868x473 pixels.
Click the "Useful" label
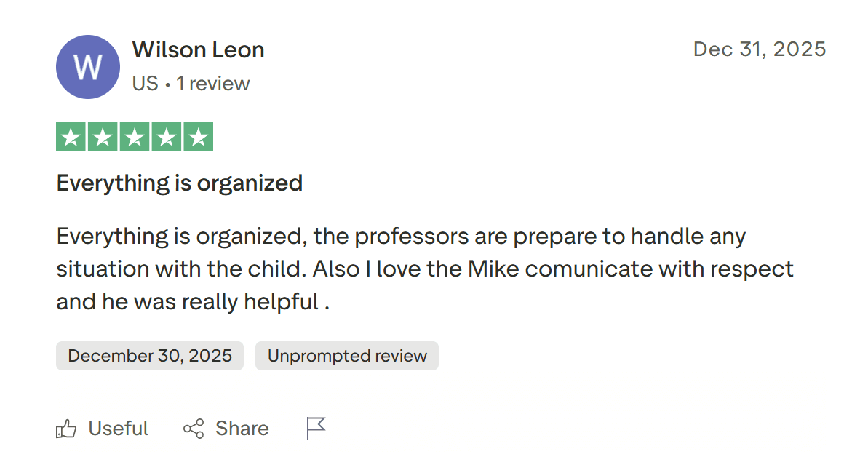118,429
